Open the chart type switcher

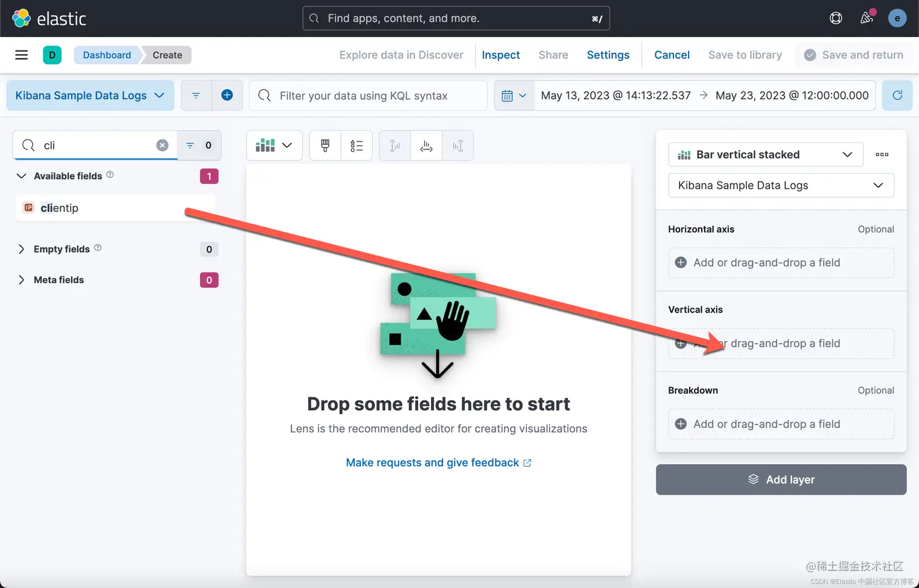274,146
